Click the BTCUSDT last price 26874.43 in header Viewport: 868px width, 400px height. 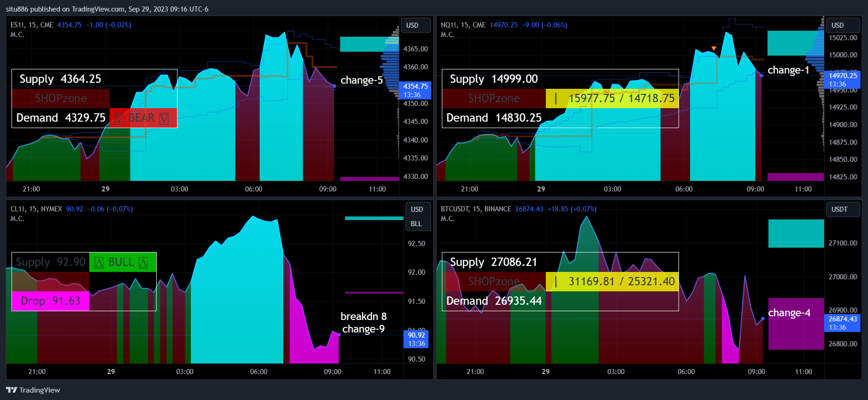(529, 209)
